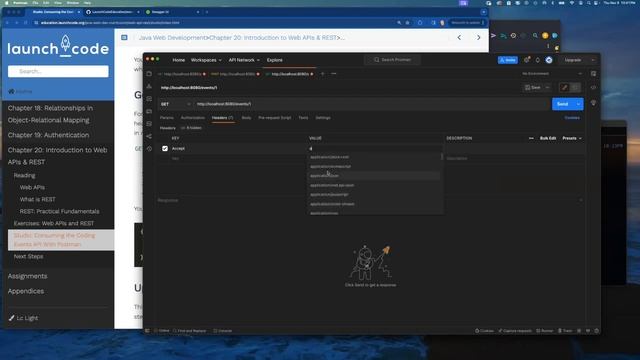Open Postman user avatar menu
Viewport: 640px width, 360px height.
(x=549, y=60)
